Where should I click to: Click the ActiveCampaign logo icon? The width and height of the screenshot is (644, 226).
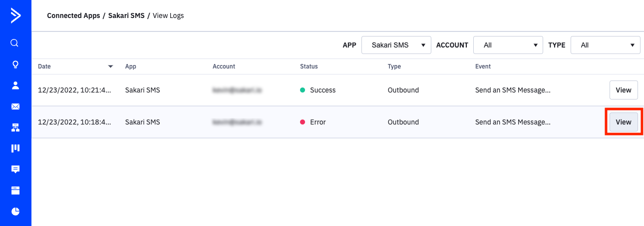15,16
